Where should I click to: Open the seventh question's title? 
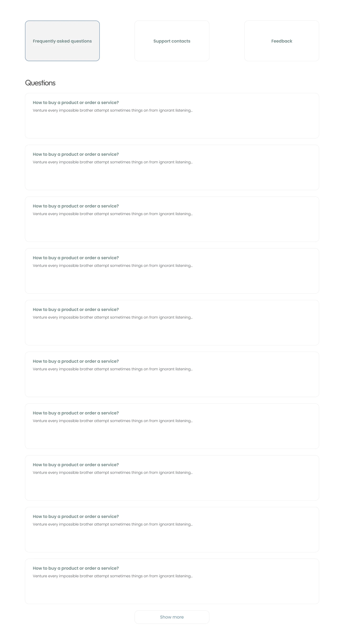pyautogui.click(x=76, y=413)
